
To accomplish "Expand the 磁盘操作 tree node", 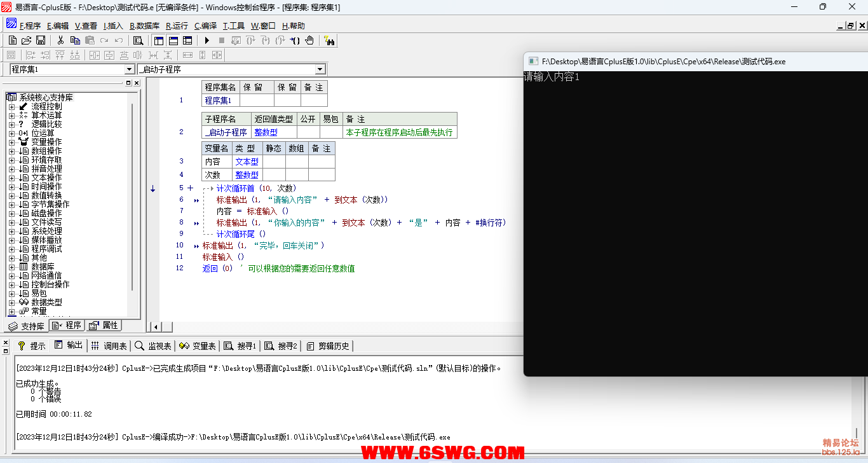I will [11, 213].
